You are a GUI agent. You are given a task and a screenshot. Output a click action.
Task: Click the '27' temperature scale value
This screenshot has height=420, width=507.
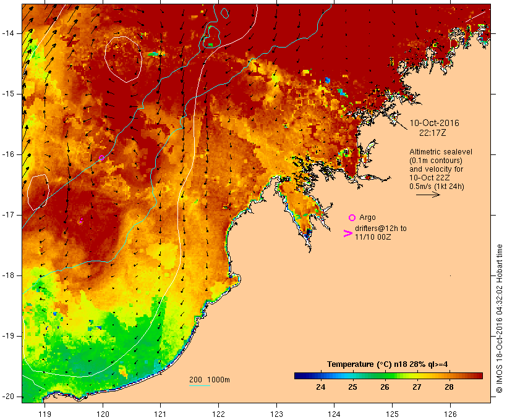(417, 387)
